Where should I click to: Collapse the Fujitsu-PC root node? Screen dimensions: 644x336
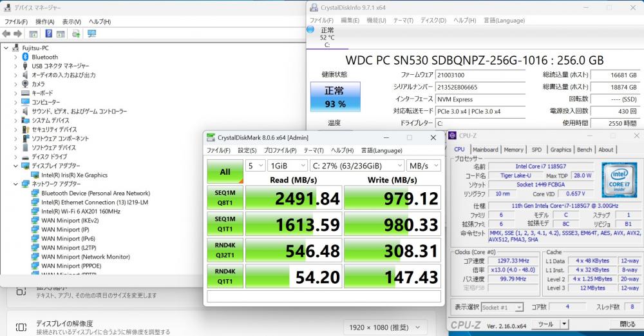[x=6, y=48]
